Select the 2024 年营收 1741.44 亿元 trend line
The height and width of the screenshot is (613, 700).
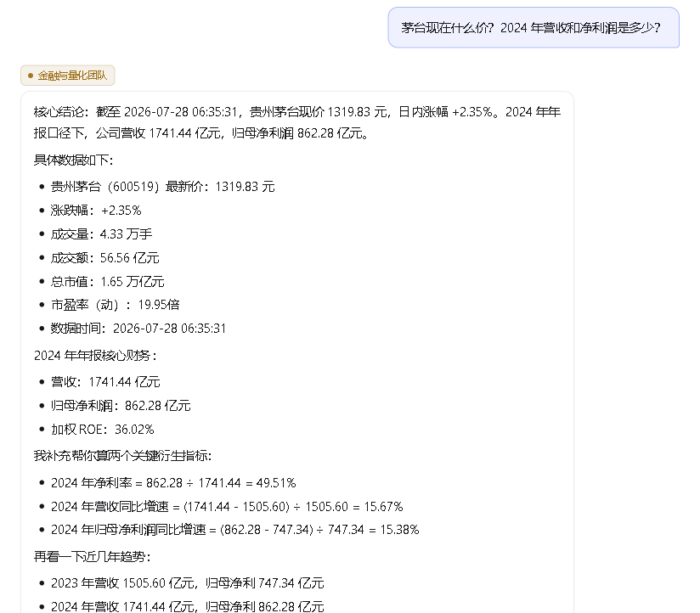(188, 606)
